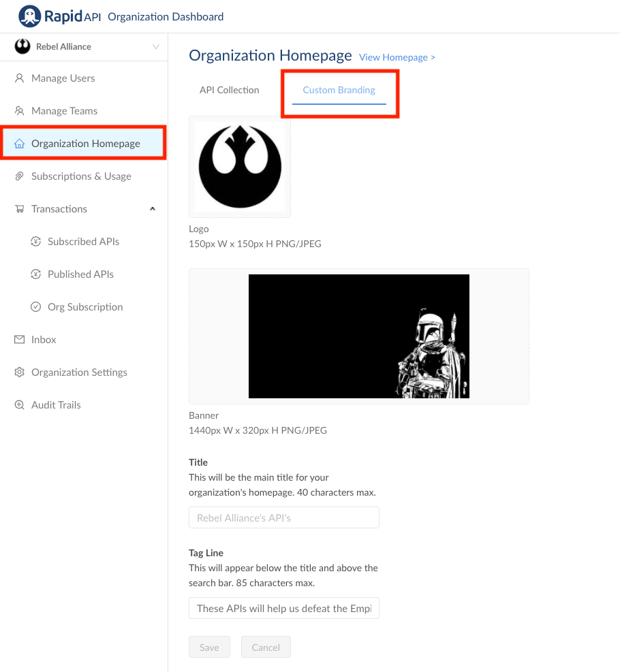Switch to the API Collection tab

(x=230, y=90)
